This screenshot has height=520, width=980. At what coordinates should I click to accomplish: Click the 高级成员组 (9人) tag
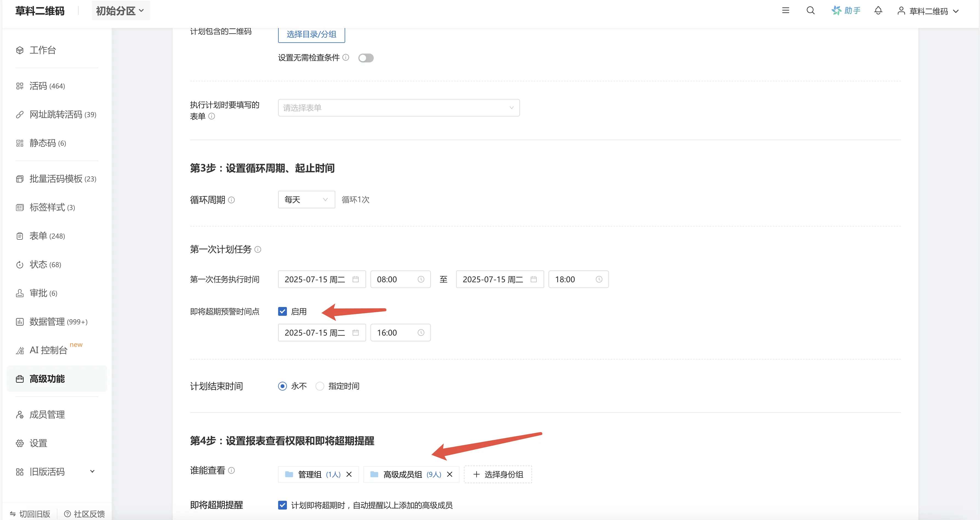pos(411,474)
